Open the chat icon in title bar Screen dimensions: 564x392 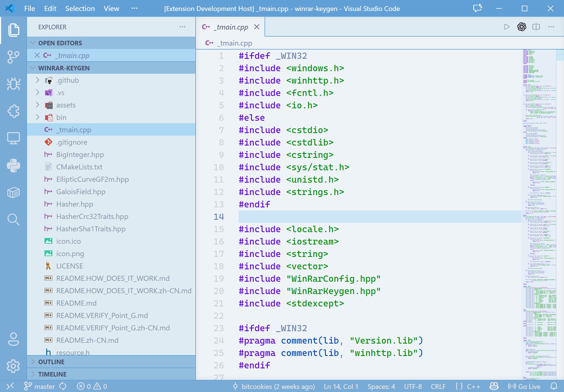click(478, 8)
